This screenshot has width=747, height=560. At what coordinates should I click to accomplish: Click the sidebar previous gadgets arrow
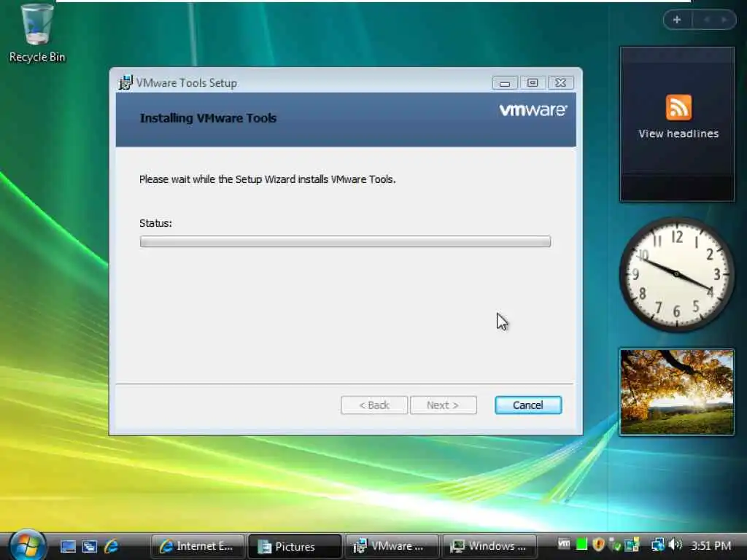707,20
